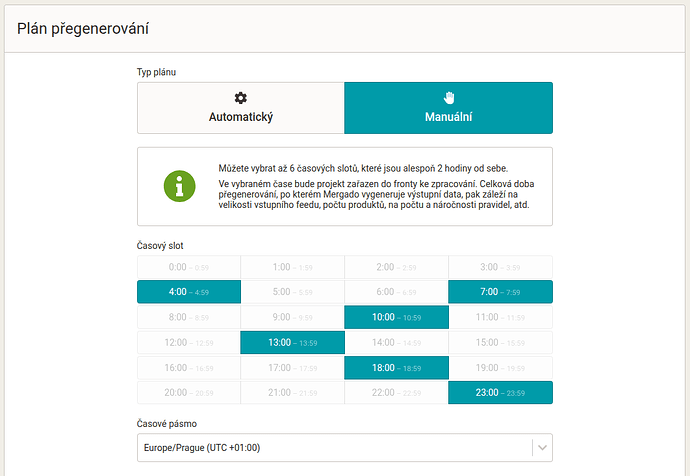The image size is (690, 476).
Task: Choose the 21:00 time slot
Action: (292, 392)
